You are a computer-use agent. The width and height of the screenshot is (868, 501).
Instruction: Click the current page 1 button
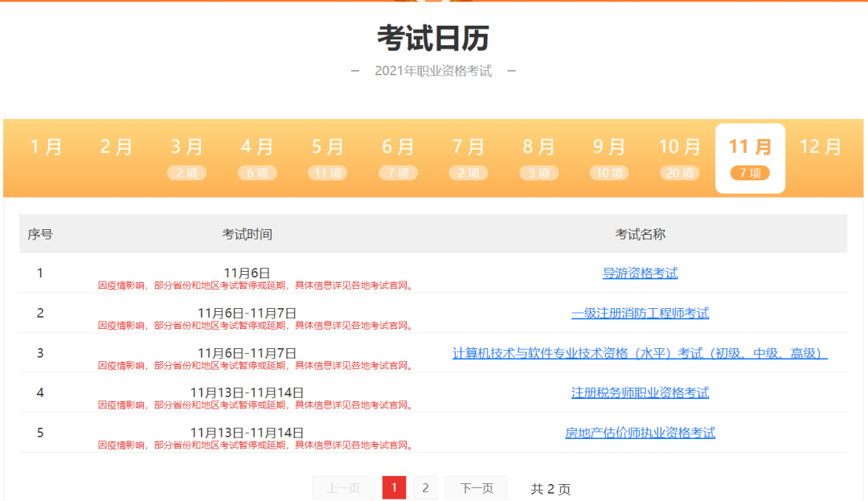(394, 488)
